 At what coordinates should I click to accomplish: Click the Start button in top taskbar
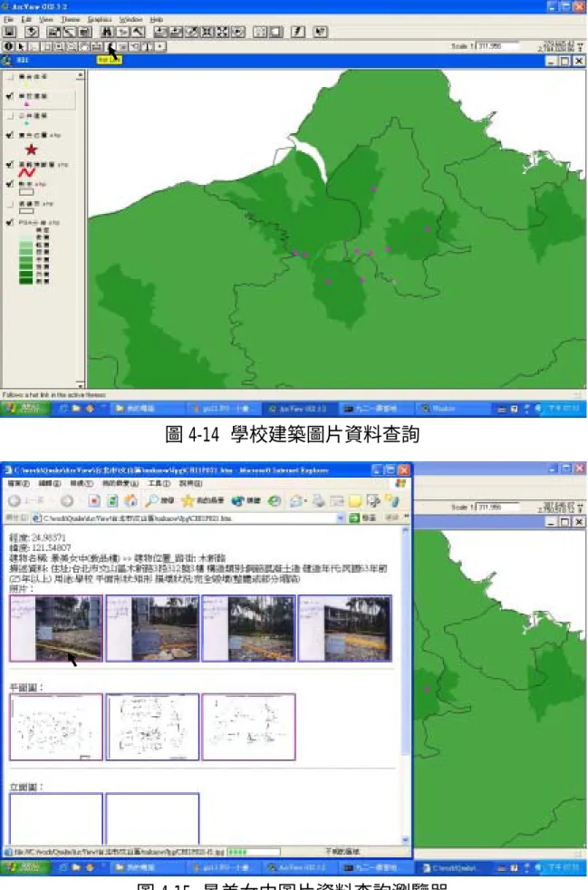pos(24,409)
